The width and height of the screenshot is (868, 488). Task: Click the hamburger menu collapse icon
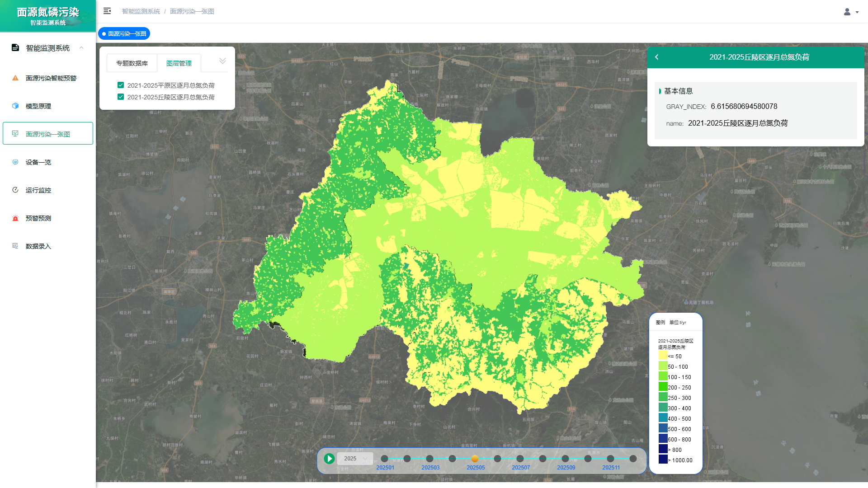coord(107,11)
